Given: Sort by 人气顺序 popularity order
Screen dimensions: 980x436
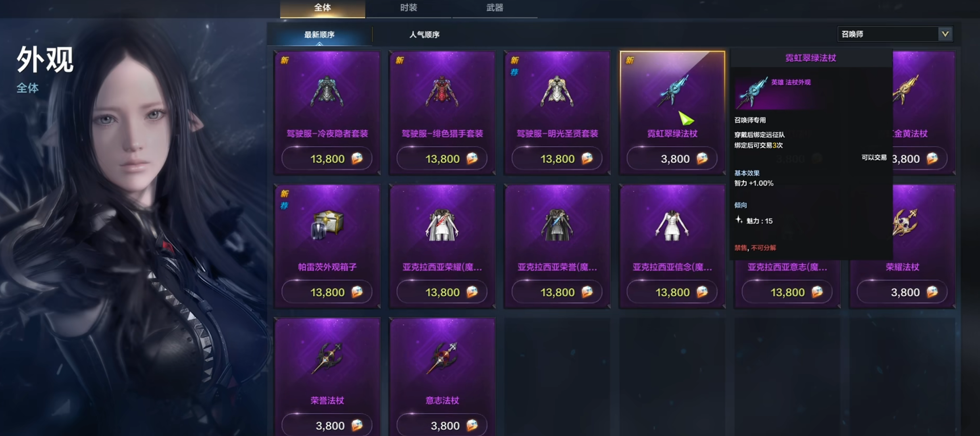Looking at the screenshot, I should click(x=424, y=35).
